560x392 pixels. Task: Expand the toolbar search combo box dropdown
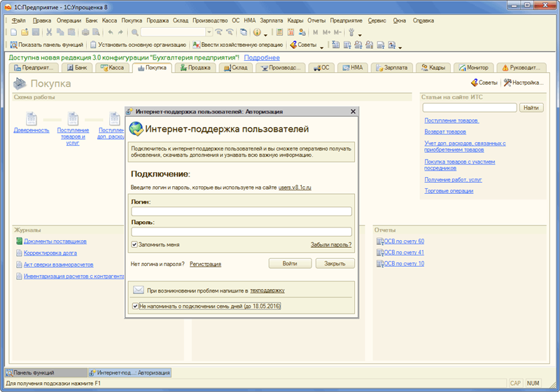coord(209,32)
